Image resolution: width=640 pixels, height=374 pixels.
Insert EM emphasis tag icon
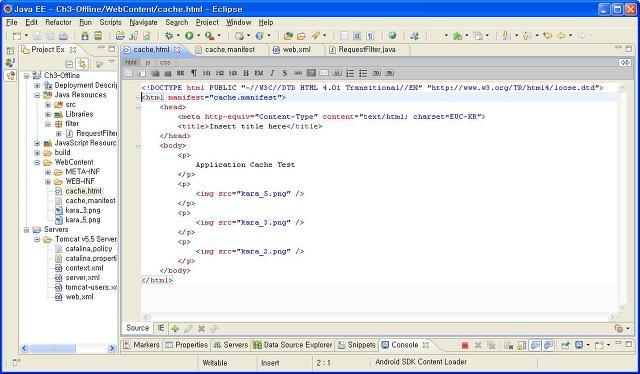[259, 73]
